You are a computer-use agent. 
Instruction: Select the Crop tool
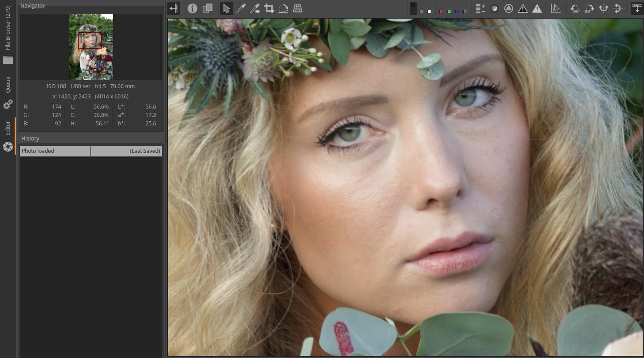(x=269, y=8)
